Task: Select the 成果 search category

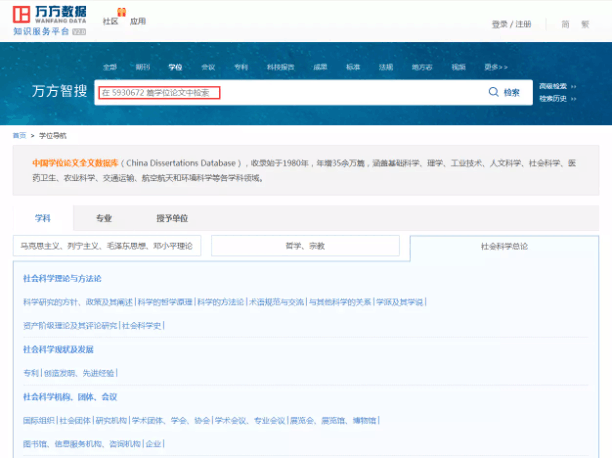Action: (320, 67)
